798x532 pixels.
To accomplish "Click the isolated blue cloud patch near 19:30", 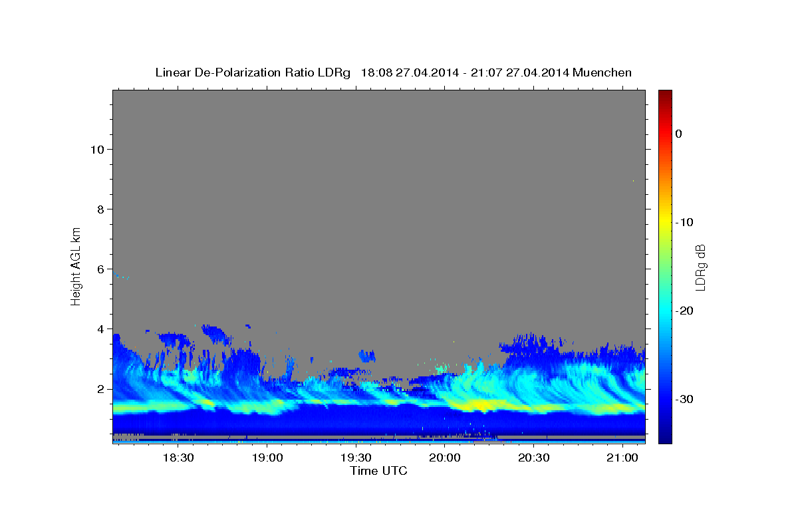I will [x=367, y=355].
